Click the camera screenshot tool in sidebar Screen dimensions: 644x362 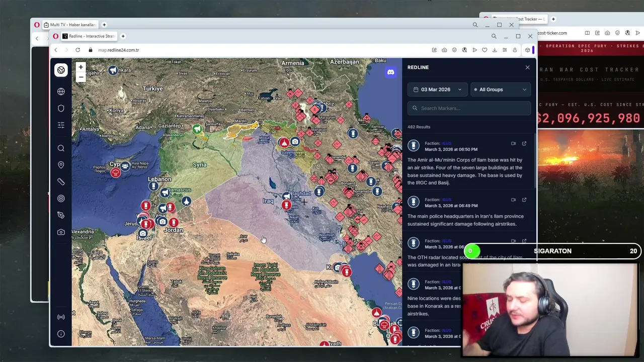pos(61,232)
